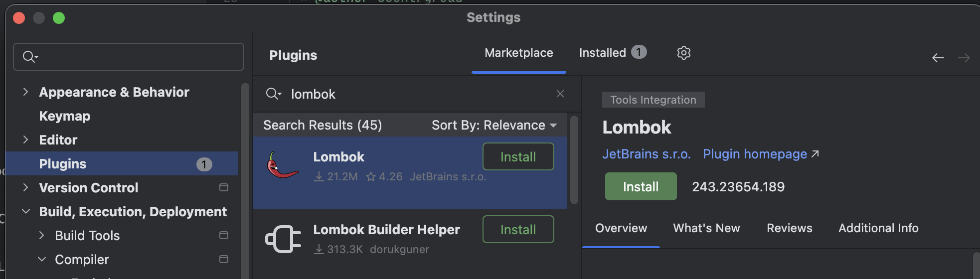
Task: Click the magnifier in the settings search box
Action: (30, 57)
